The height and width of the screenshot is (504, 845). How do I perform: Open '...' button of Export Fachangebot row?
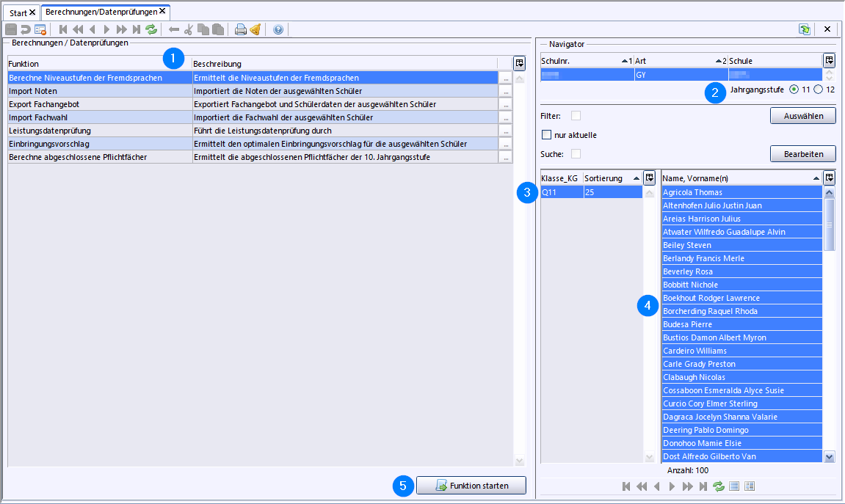506,104
